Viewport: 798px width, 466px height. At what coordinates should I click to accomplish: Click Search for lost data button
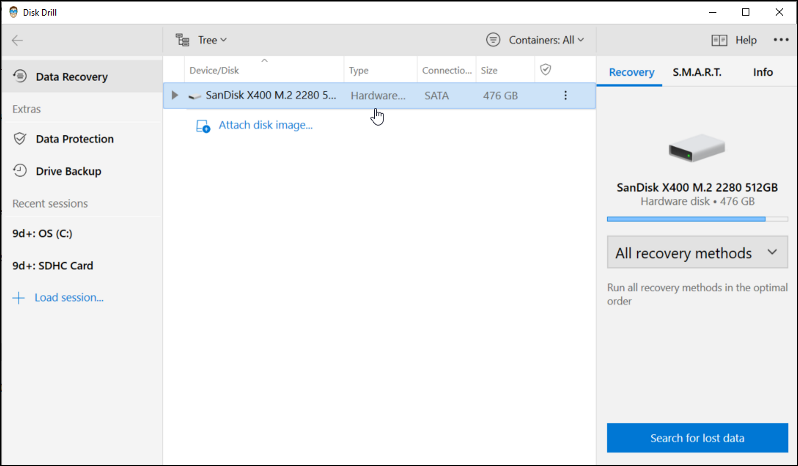(697, 438)
